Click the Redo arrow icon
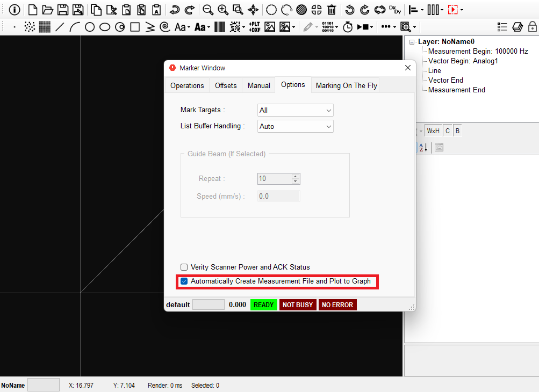Image resolution: width=539 pixels, height=392 pixels. pos(189,10)
